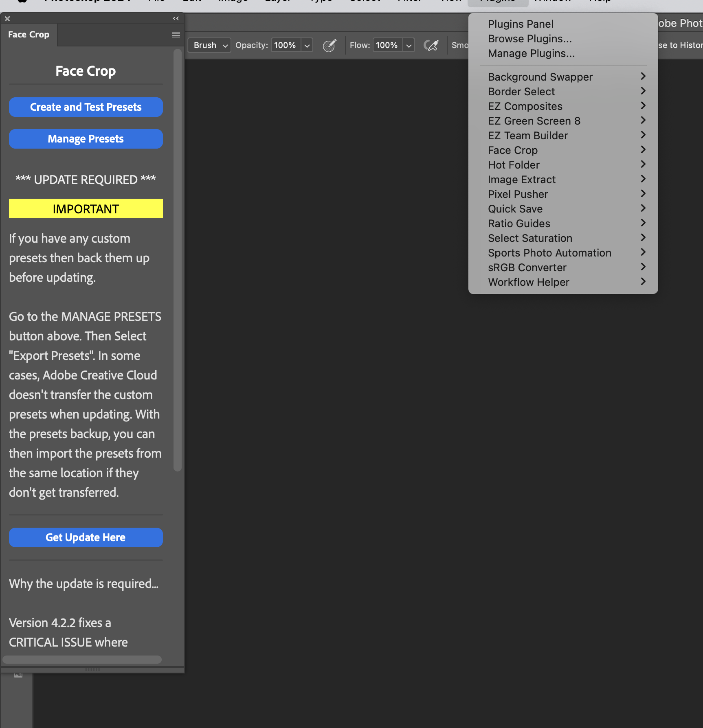Click the Opacity 100% input field
703x728 pixels.
coord(286,45)
